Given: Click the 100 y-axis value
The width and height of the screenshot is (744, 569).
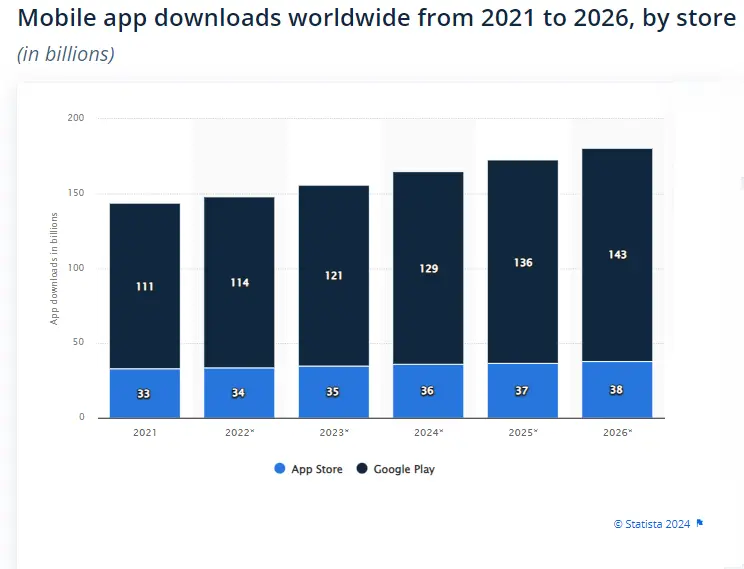Looking at the screenshot, I should point(76,268).
